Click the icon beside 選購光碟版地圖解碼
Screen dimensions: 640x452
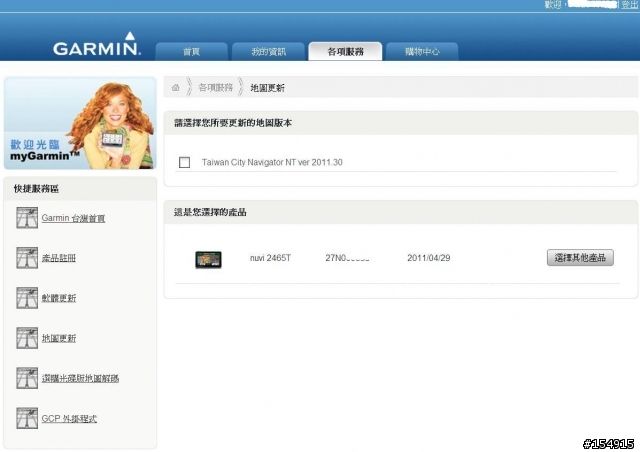(x=27, y=378)
